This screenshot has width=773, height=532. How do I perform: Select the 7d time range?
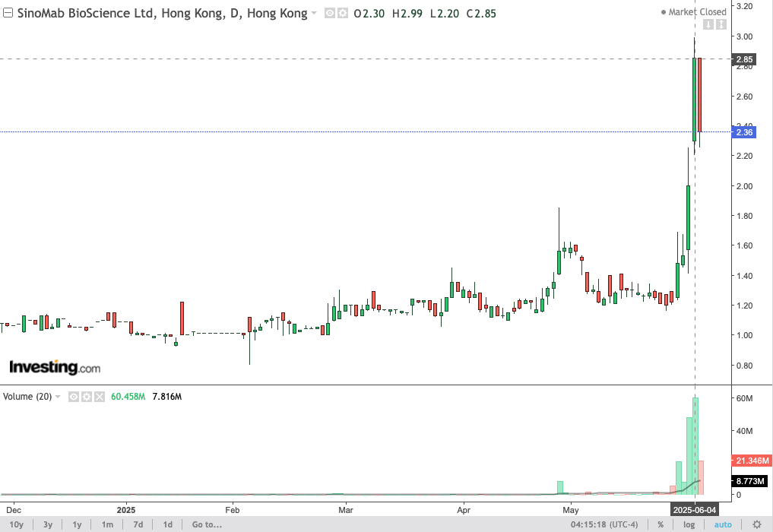point(138,524)
